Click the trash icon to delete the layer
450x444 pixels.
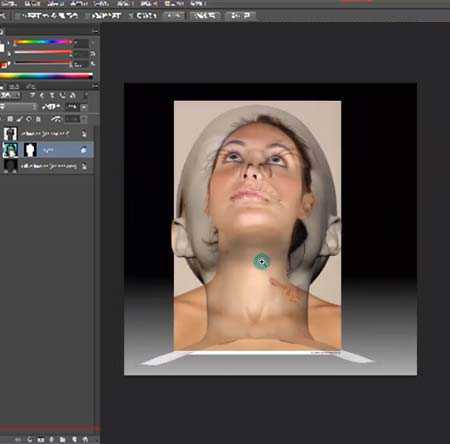pyautogui.click(x=85, y=440)
